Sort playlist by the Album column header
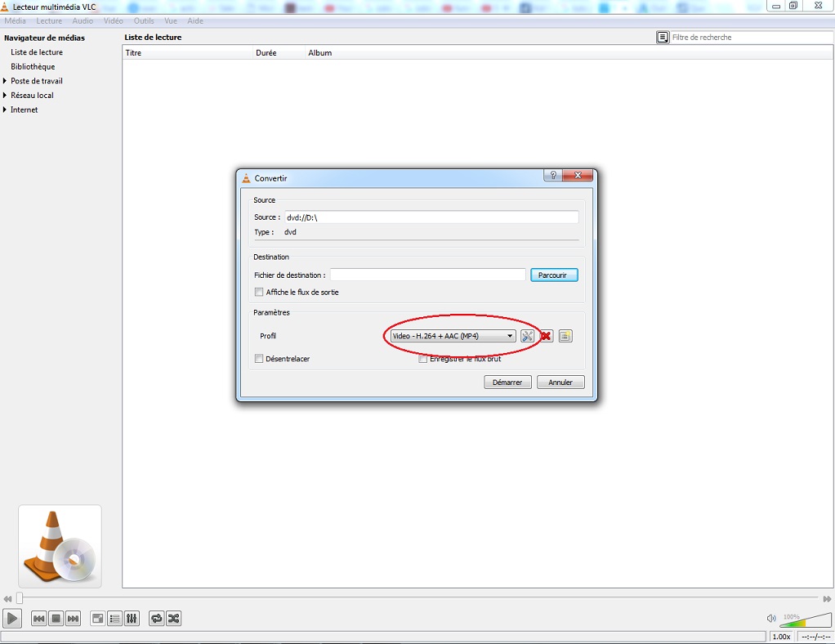 569,53
